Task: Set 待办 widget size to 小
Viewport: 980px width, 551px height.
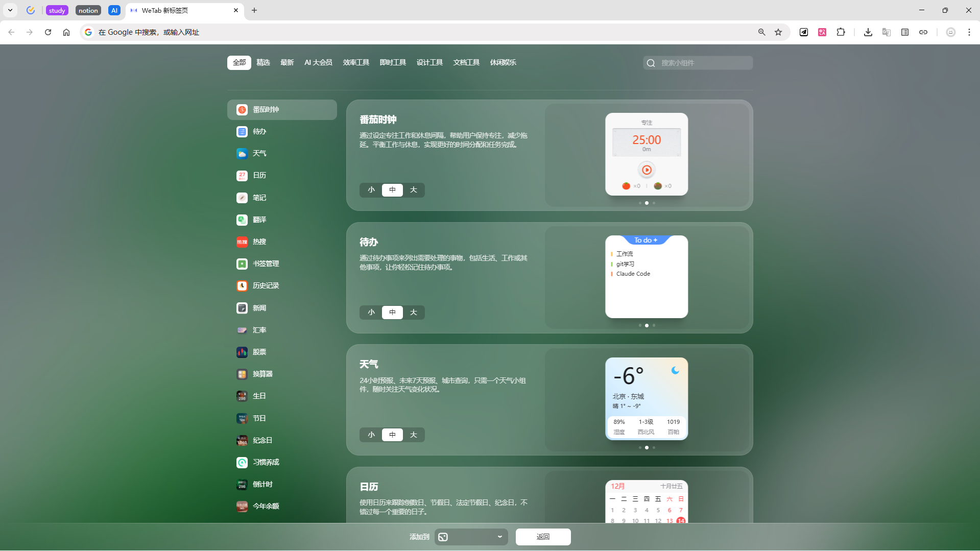Action: 371,313
